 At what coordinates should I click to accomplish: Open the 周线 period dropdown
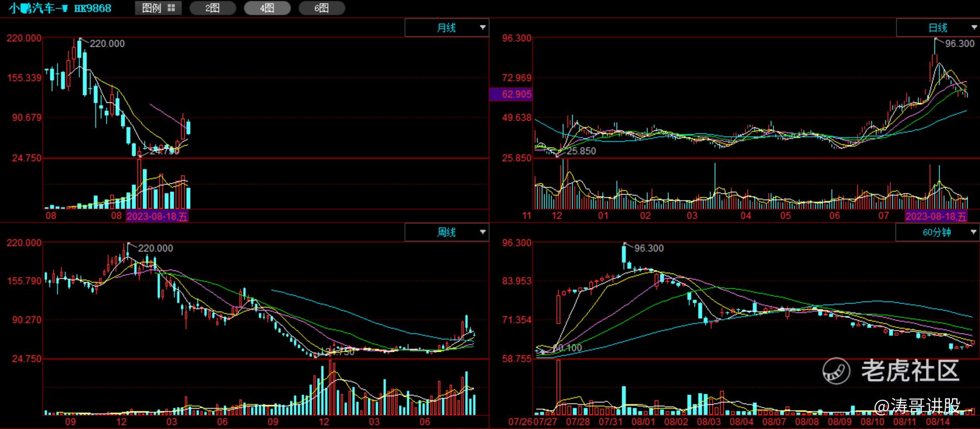tap(447, 232)
